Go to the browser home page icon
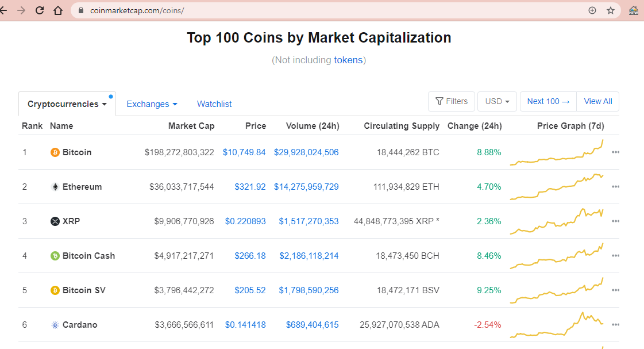The image size is (644, 349). click(57, 10)
